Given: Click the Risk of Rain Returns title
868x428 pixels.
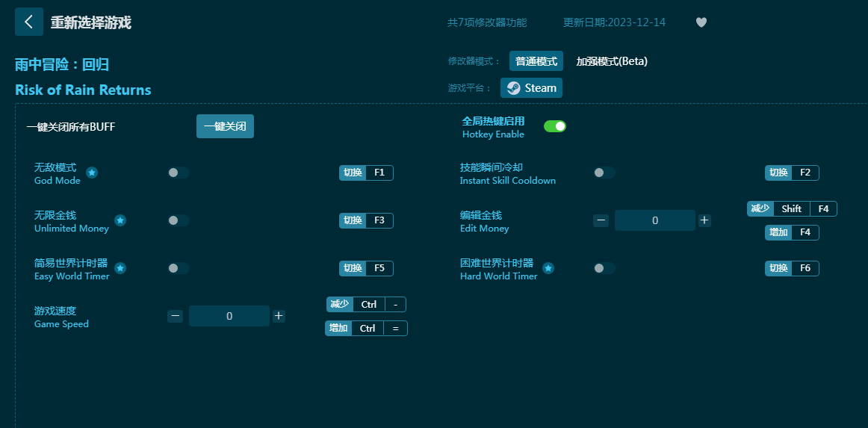Looking at the screenshot, I should [83, 90].
